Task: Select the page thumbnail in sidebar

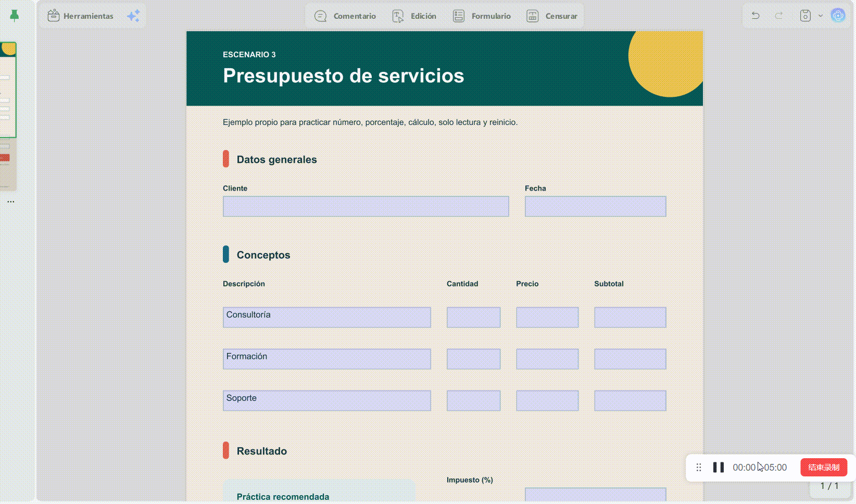Action: (8, 90)
